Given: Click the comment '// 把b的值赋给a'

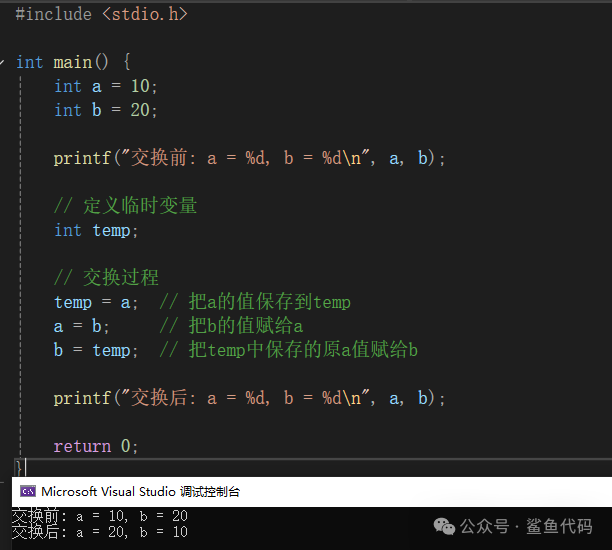Looking at the screenshot, I should [231, 326].
